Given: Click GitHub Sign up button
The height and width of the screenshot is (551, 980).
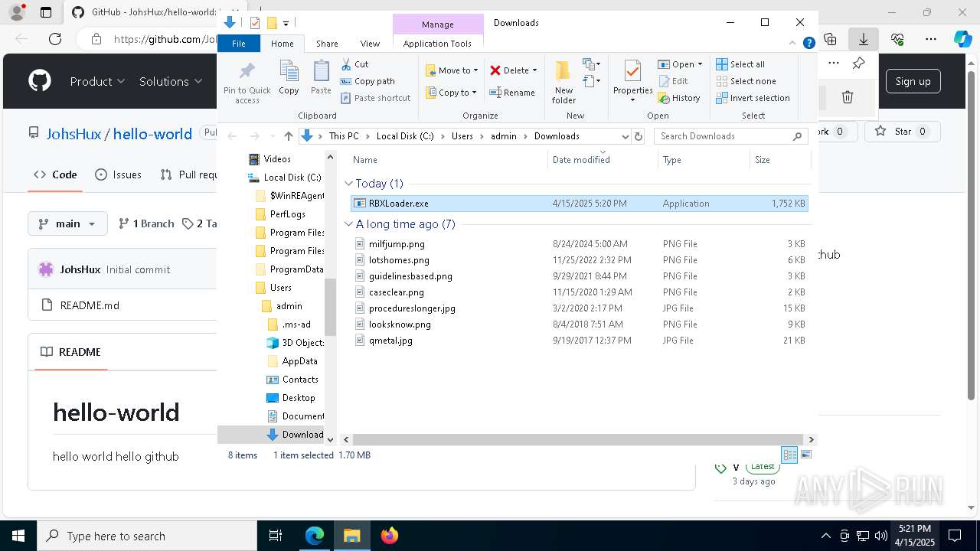Looking at the screenshot, I should coord(913,81).
